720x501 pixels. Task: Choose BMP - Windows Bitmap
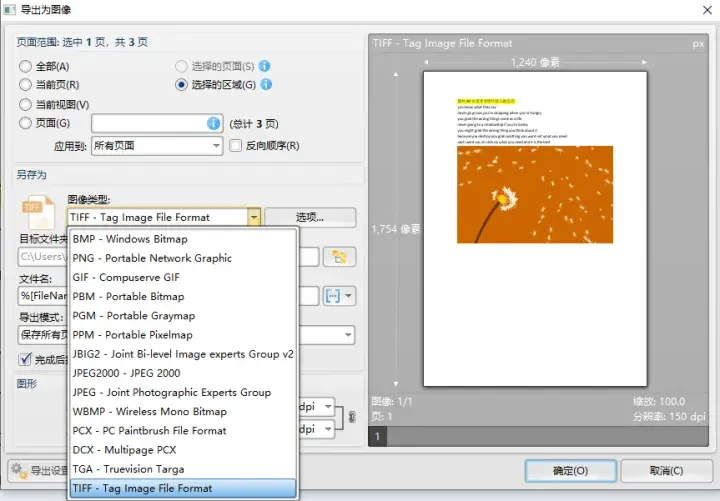click(x=182, y=239)
